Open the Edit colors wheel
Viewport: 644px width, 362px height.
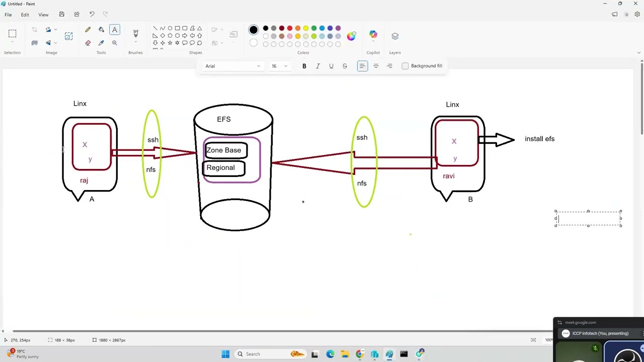coord(351,36)
